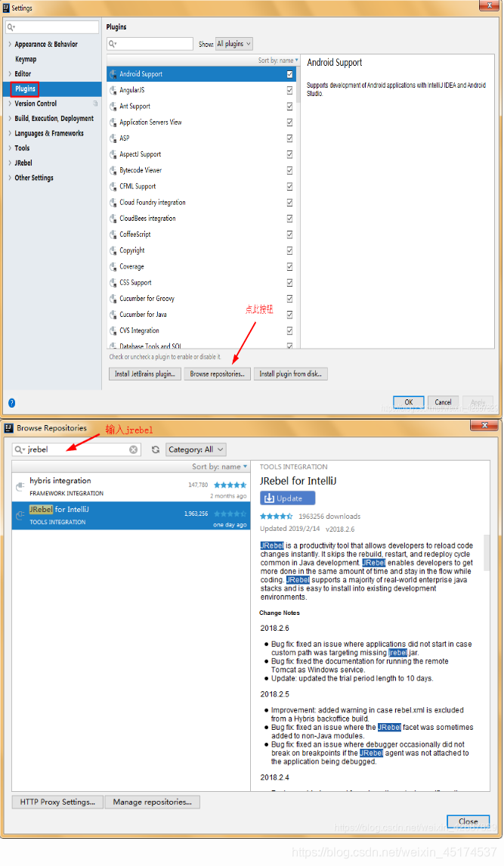Click the CVS Integration plugin icon
Viewport: 504px width, 866px height.
coord(113,331)
